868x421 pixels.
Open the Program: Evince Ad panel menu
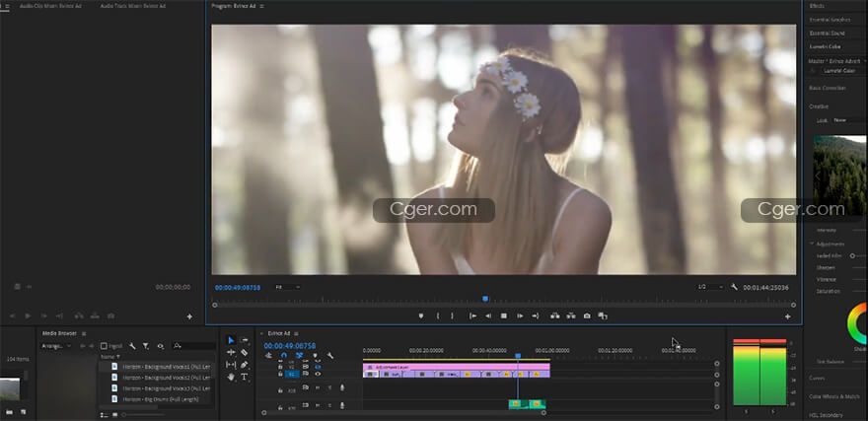(x=261, y=6)
